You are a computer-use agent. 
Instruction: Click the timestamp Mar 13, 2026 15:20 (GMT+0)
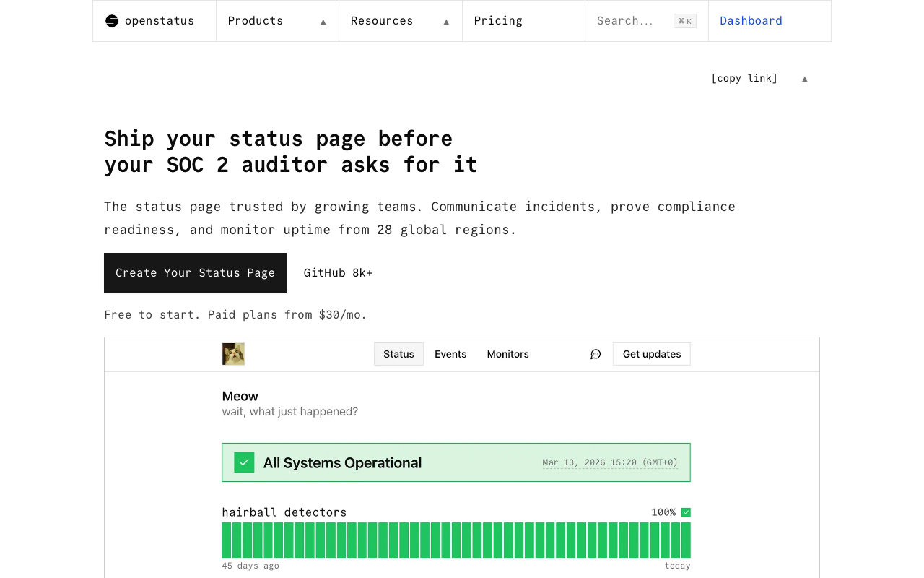point(610,462)
